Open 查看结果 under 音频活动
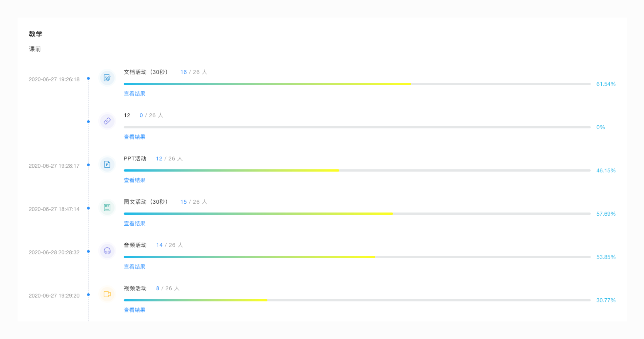Image resolution: width=644 pixels, height=339 pixels. click(134, 267)
